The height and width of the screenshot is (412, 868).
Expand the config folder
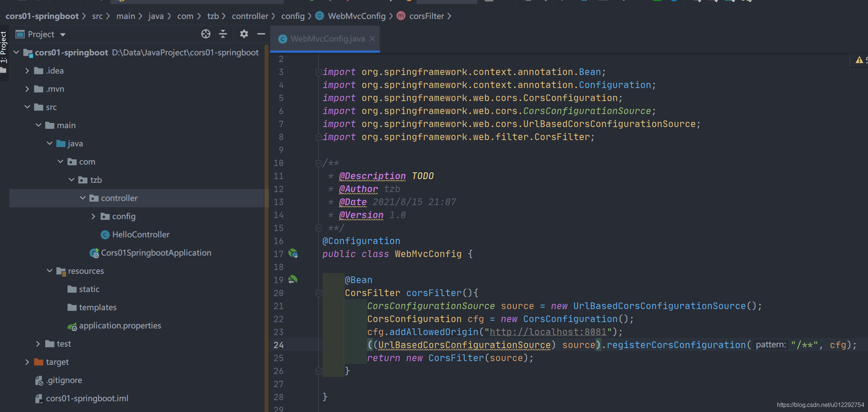click(x=93, y=216)
